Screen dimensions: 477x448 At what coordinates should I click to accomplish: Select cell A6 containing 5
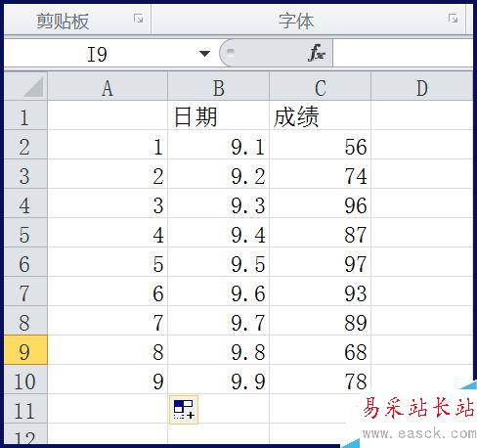coord(108,262)
